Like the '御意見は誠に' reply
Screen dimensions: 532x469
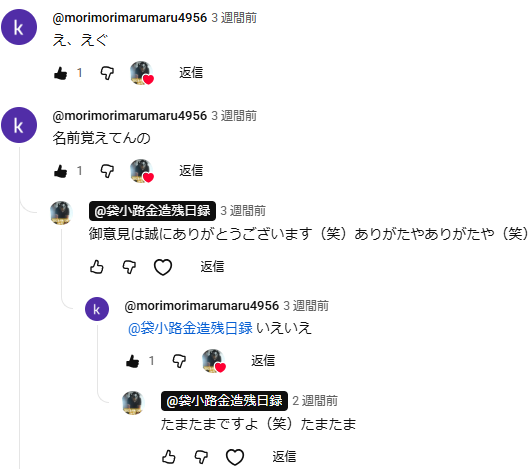point(97,267)
